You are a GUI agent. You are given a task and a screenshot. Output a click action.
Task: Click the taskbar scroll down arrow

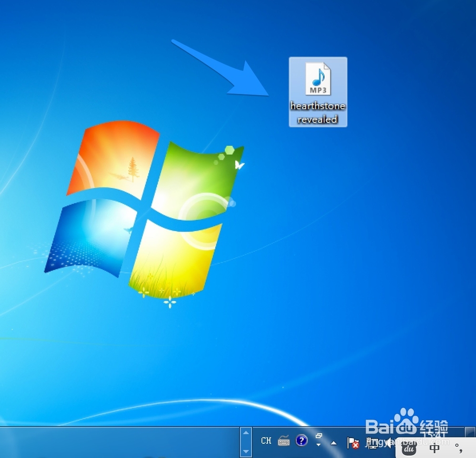[246, 452]
